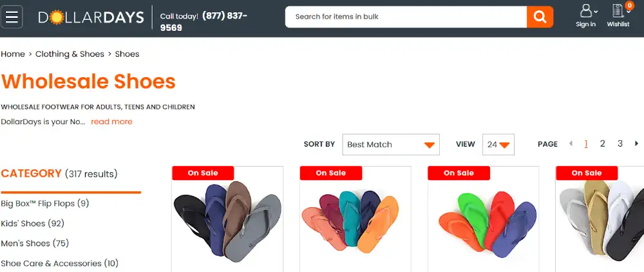644x272 pixels.
Task: Go to page 2 of results
Action: click(603, 143)
